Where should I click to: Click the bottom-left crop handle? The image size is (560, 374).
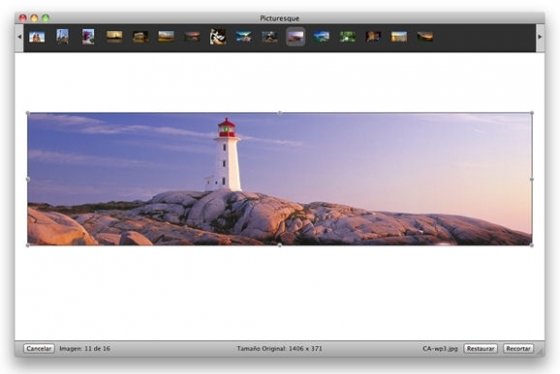(28, 245)
